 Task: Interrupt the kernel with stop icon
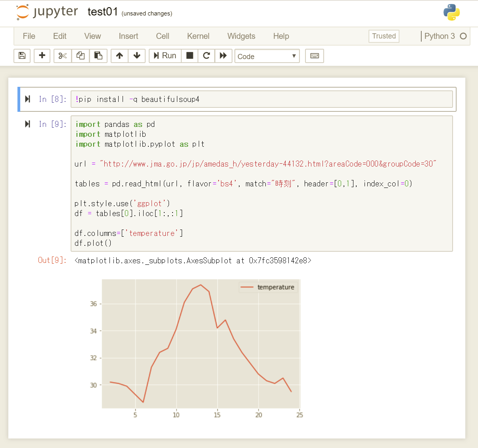coord(189,56)
